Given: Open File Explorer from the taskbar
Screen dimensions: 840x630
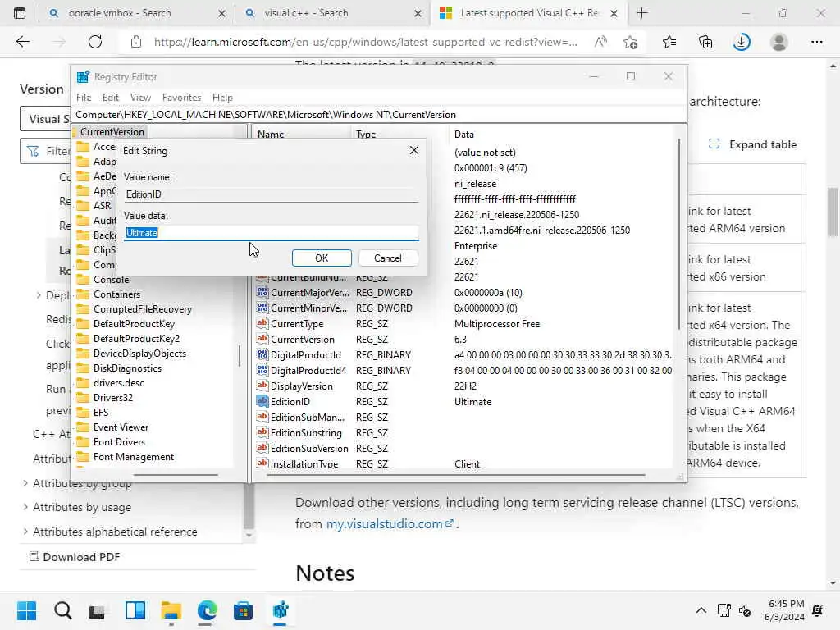Looking at the screenshot, I should (171, 610).
